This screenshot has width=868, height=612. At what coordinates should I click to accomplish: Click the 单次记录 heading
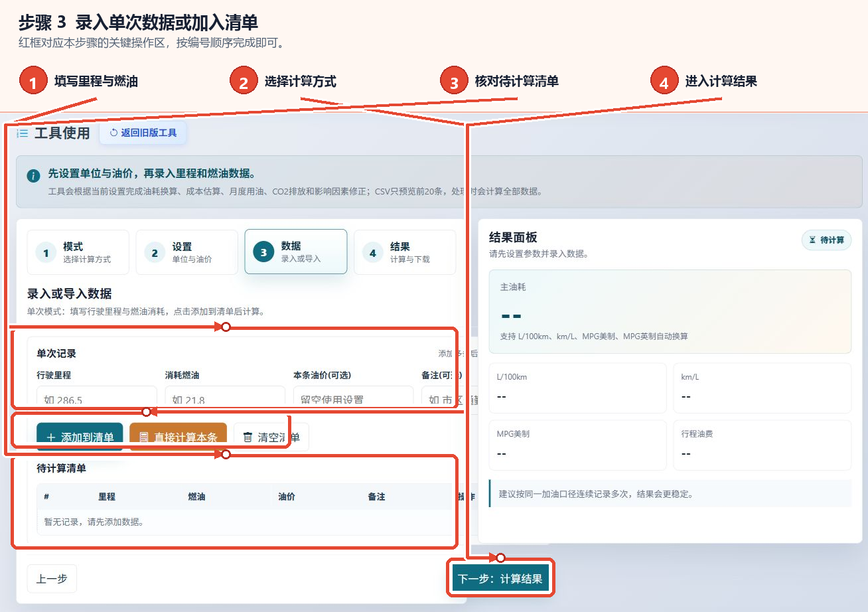pos(56,354)
